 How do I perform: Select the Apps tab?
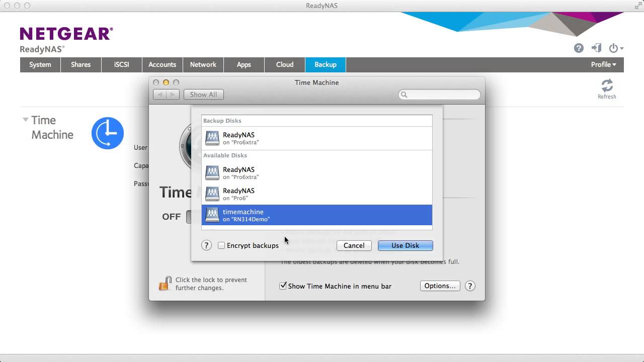click(x=244, y=64)
